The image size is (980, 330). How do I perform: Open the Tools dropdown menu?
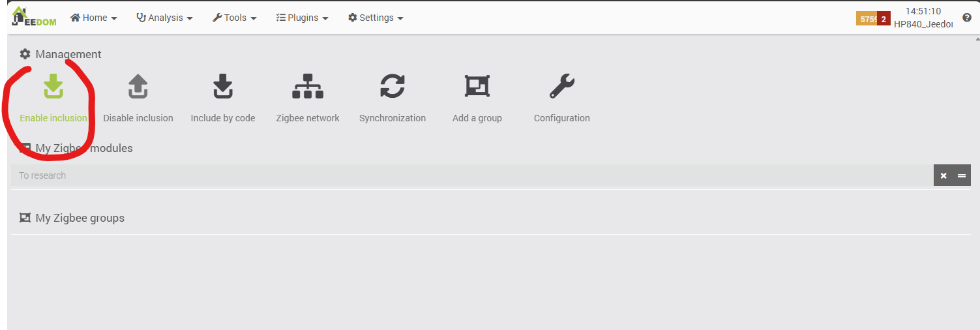(235, 18)
